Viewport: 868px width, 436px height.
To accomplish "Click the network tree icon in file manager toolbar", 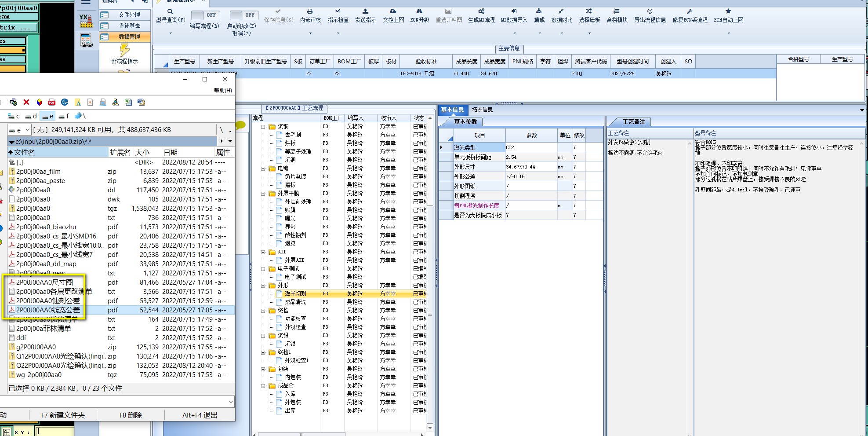I will pos(116,102).
